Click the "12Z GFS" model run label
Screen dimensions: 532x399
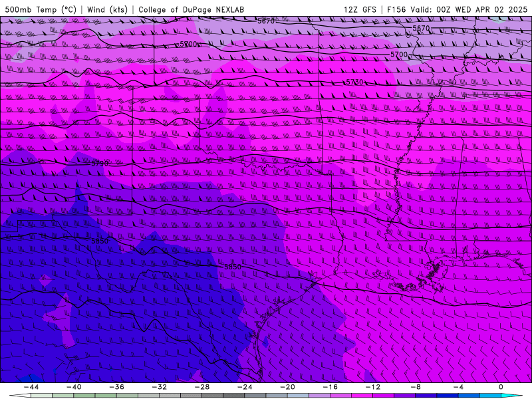pos(360,9)
